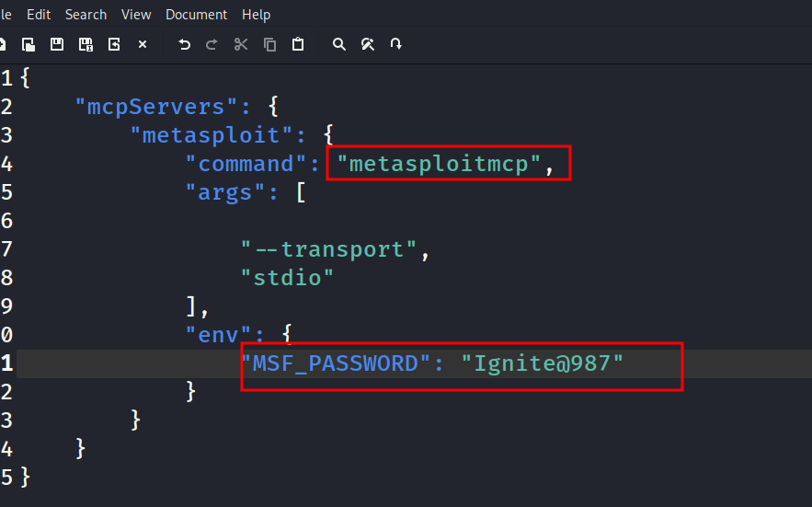This screenshot has height=507, width=812.
Task: Click the "stdio" argument string
Action: click(288, 278)
